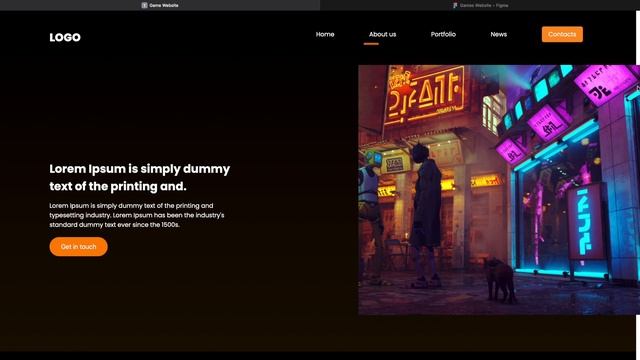Click the cyberpunk street hero image
The image size is (640, 360).
(499, 190)
